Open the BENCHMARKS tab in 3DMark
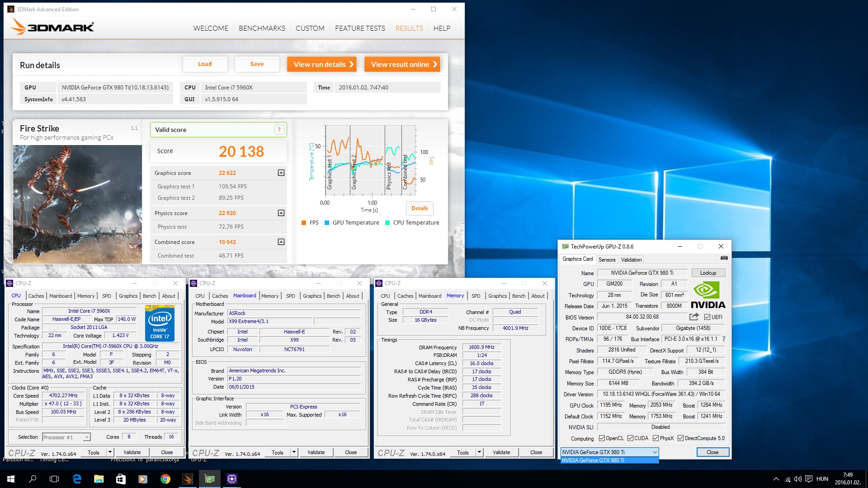 262,28
